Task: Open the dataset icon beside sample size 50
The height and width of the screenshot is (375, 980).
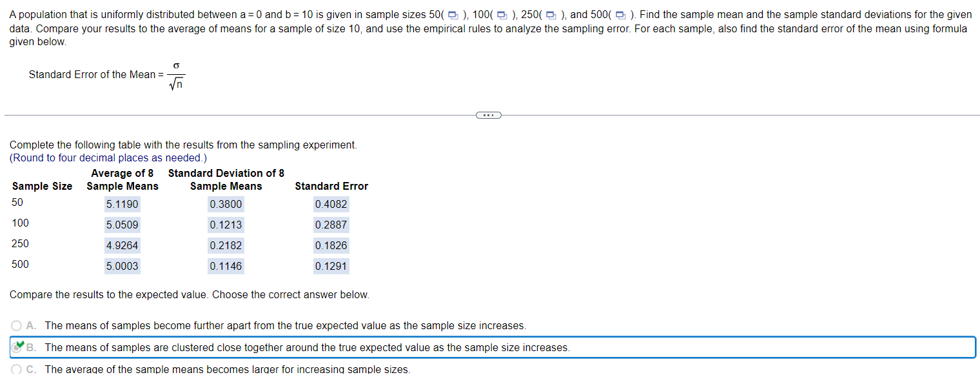Action: tap(453, 14)
